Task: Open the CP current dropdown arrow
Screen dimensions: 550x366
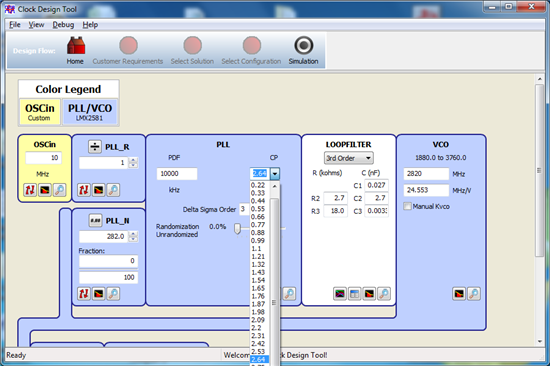Action: pyautogui.click(x=275, y=173)
